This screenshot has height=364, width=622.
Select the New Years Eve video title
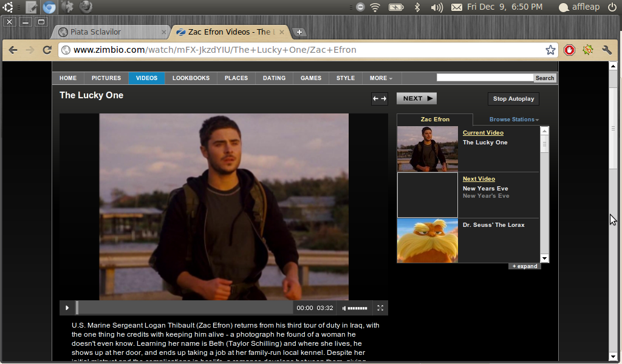(x=485, y=189)
